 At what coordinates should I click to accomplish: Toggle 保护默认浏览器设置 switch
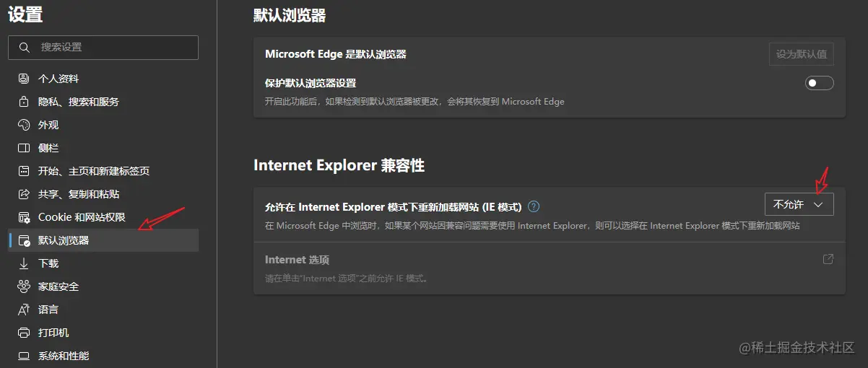click(x=820, y=83)
